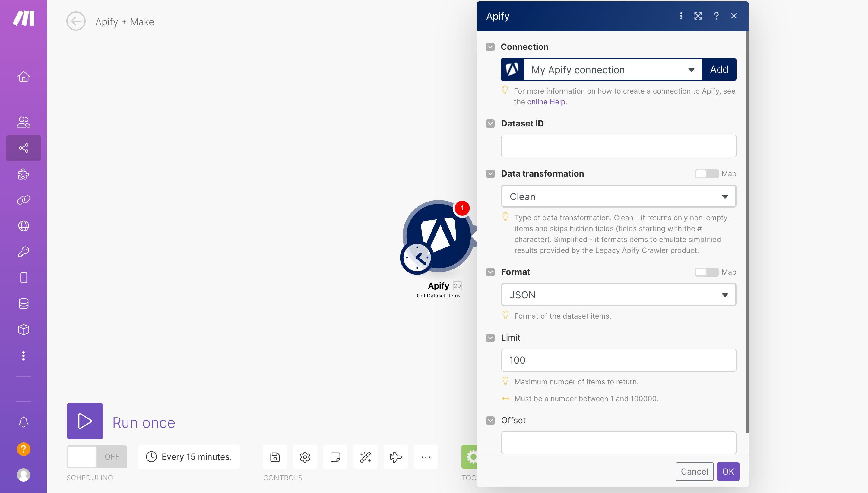Screen dimensions: 868x493
Task: Collapse the Connection section chevron
Action: [x=490, y=47]
